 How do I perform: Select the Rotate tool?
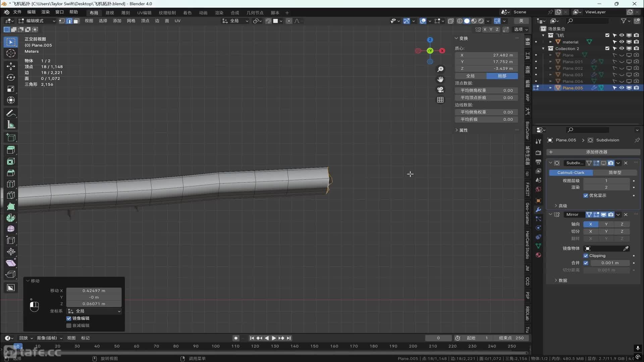coord(11,77)
